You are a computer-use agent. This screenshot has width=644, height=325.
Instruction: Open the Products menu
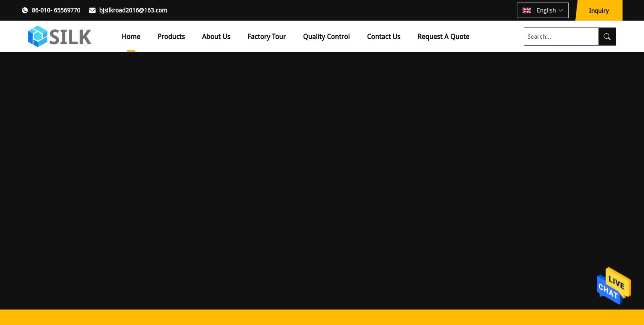[x=171, y=37]
